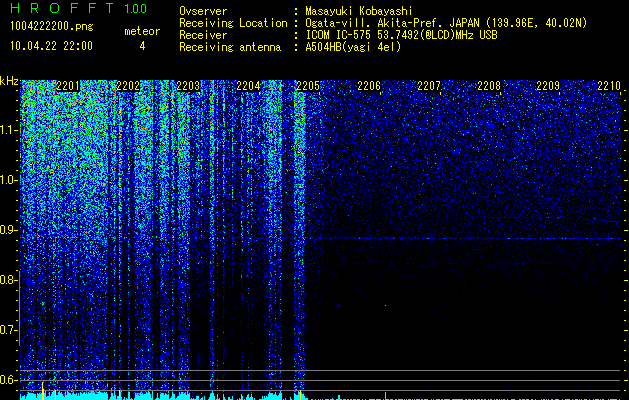Click the ICOM IC-575 receiver text
Viewport: 629px width, 400px height.
click(401, 35)
